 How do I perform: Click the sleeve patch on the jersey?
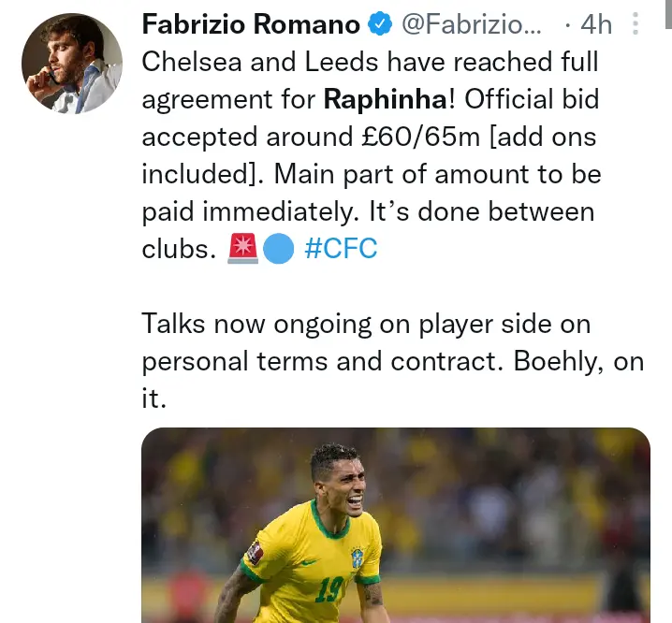(x=251, y=553)
